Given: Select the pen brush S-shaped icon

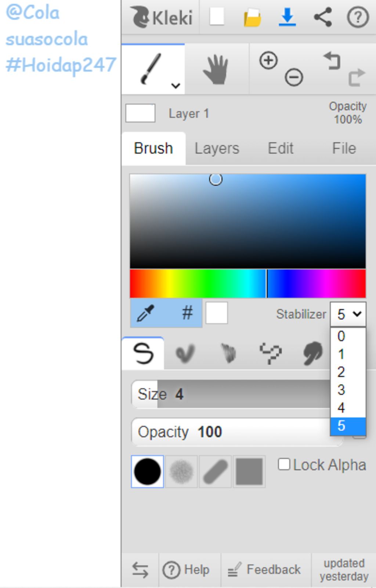Looking at the screenshot, I should [143, 353].
